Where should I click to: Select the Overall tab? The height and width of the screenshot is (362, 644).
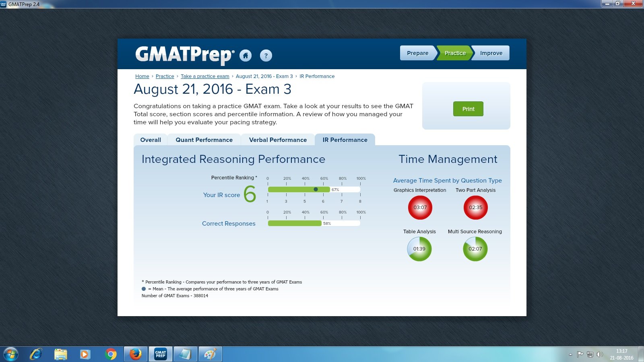[150, 140]
